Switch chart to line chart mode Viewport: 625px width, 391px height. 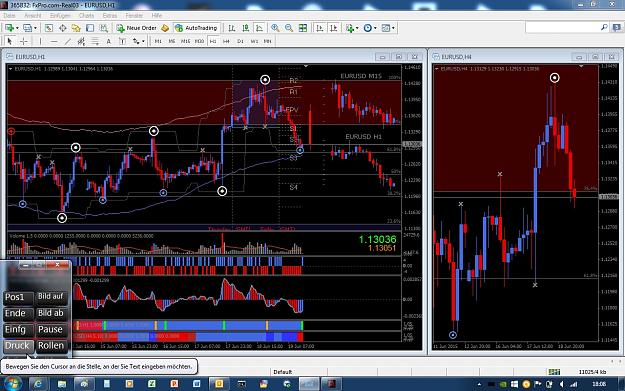[x=259, y=28]
